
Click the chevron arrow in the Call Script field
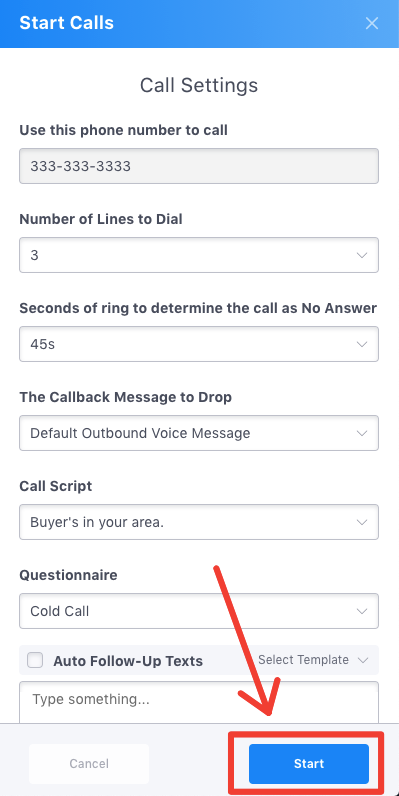(362, 522)
